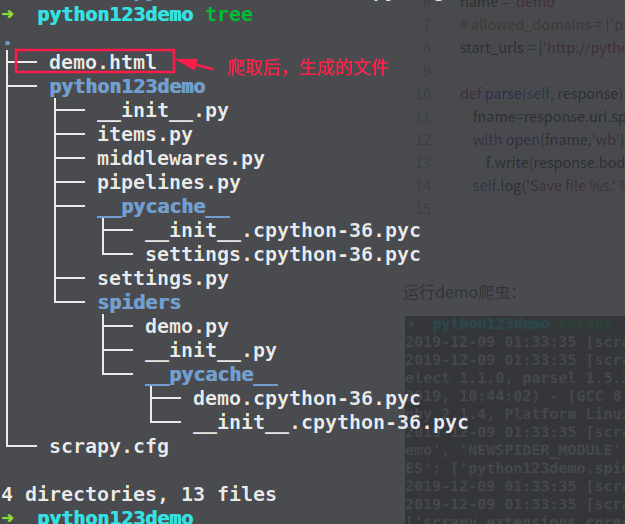Viewport: 625px width, 524px height.
Task: Click the python123demo prompt in top command line
Action: click(x=115, y=15)
